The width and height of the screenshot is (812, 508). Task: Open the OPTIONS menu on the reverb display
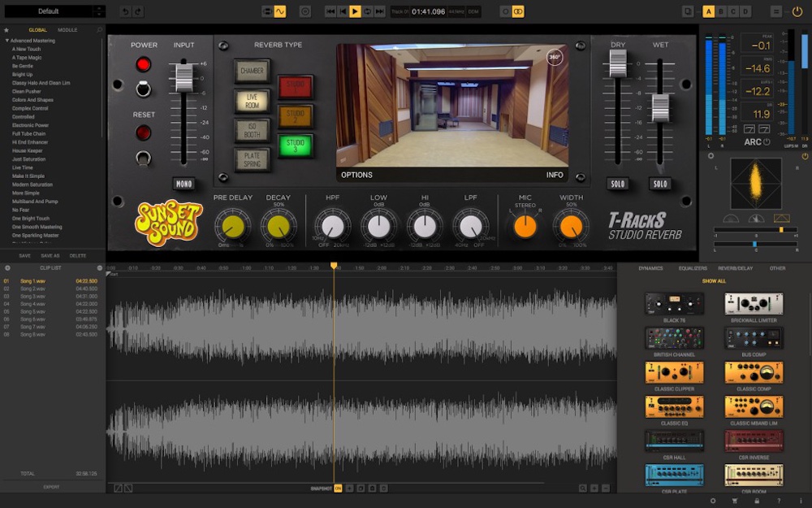(356, 175)
